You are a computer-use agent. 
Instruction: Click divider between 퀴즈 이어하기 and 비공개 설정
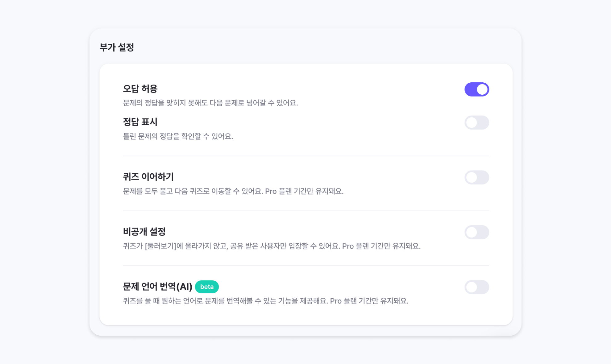point(306,211)
